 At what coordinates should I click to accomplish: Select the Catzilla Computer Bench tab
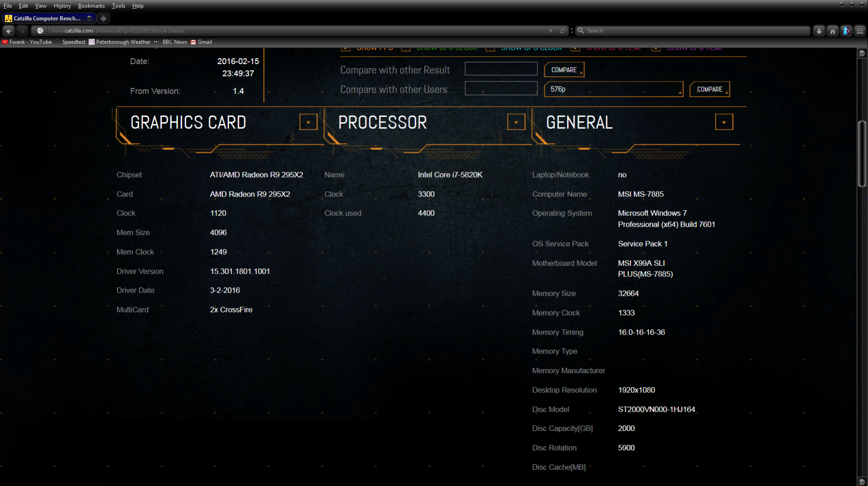pos(49,19)
